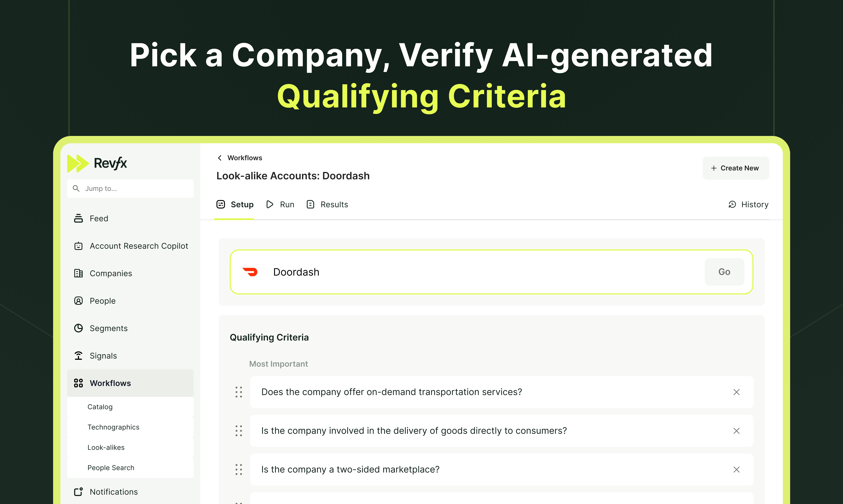Viewport: 843px width, 504px height.
Task: Expand People Search submenu
Action: [111, 467]
